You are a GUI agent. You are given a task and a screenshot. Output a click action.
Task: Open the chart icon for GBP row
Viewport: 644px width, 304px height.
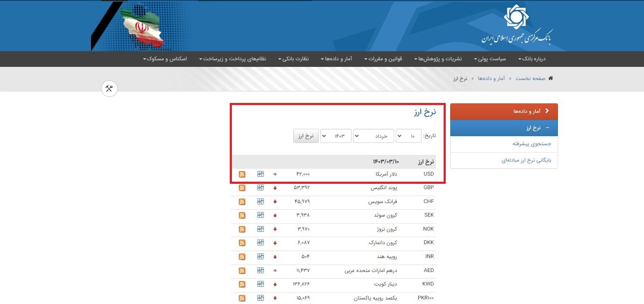tap(261, 188)
